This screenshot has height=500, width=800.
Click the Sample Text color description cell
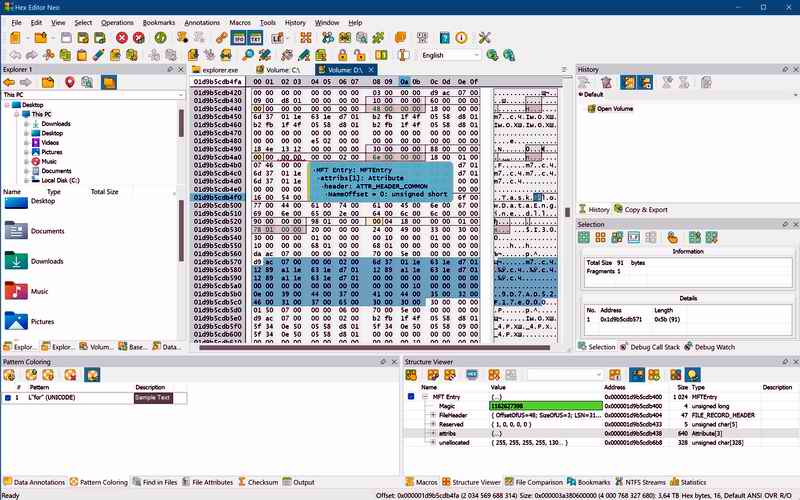pos(153,398)
